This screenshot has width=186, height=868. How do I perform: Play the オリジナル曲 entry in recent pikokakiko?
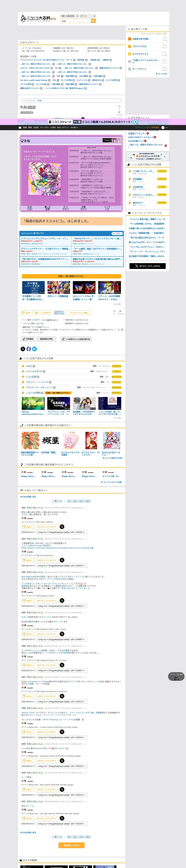(x=104, y=472)
